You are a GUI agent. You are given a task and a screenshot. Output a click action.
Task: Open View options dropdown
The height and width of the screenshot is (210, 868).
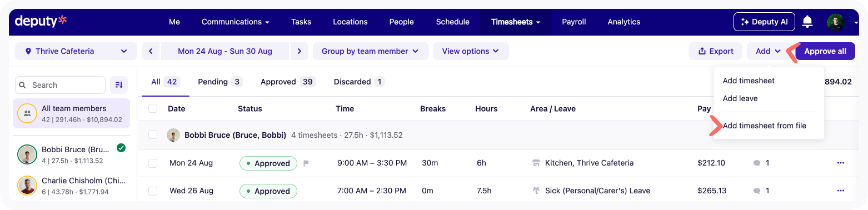click(471, 51)
